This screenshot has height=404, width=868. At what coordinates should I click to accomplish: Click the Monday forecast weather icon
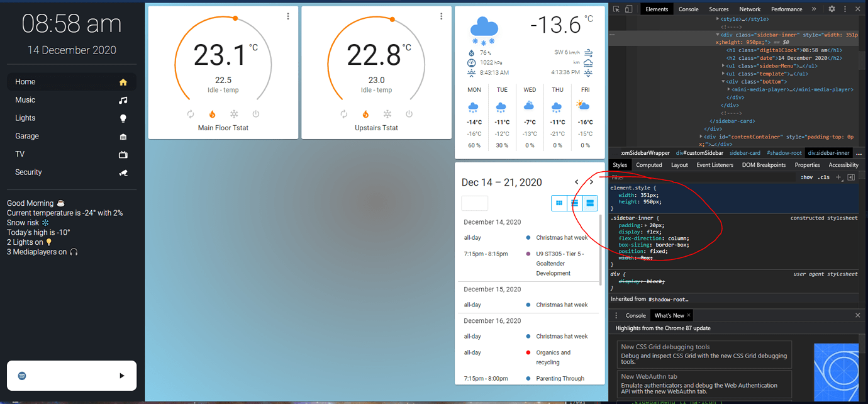[x=474, y=106]
